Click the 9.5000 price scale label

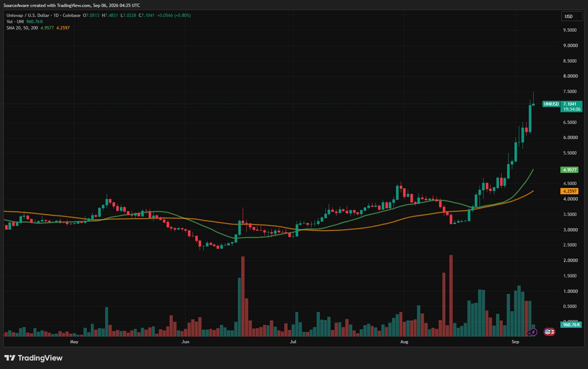(570, 30)
